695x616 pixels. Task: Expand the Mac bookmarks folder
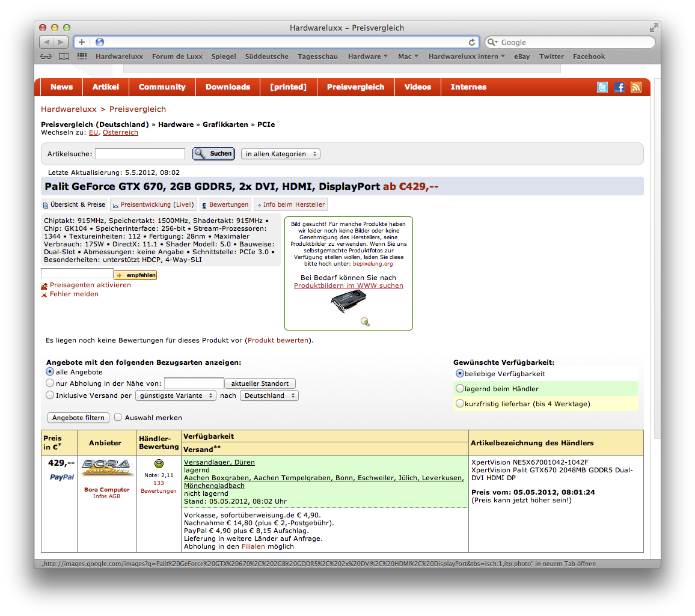(x=408, y=56)
